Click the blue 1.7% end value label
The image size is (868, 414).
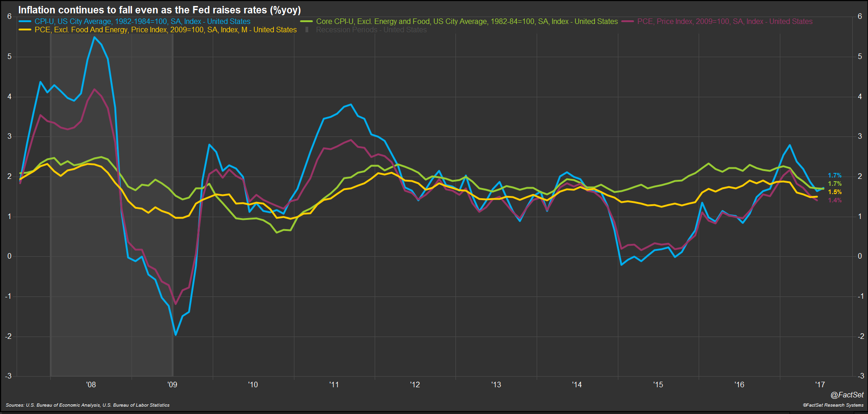coord(834,175)
